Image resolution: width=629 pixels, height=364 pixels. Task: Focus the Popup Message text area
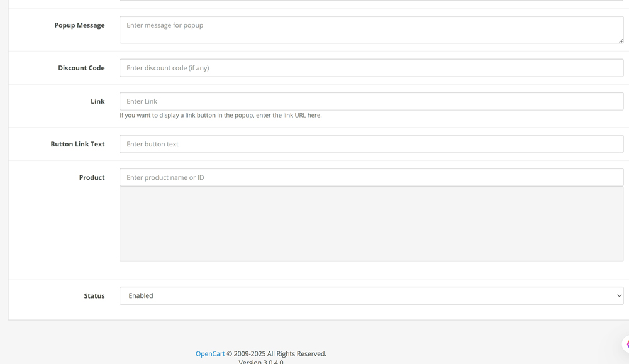pyautogui.click(x=371, y=30)
